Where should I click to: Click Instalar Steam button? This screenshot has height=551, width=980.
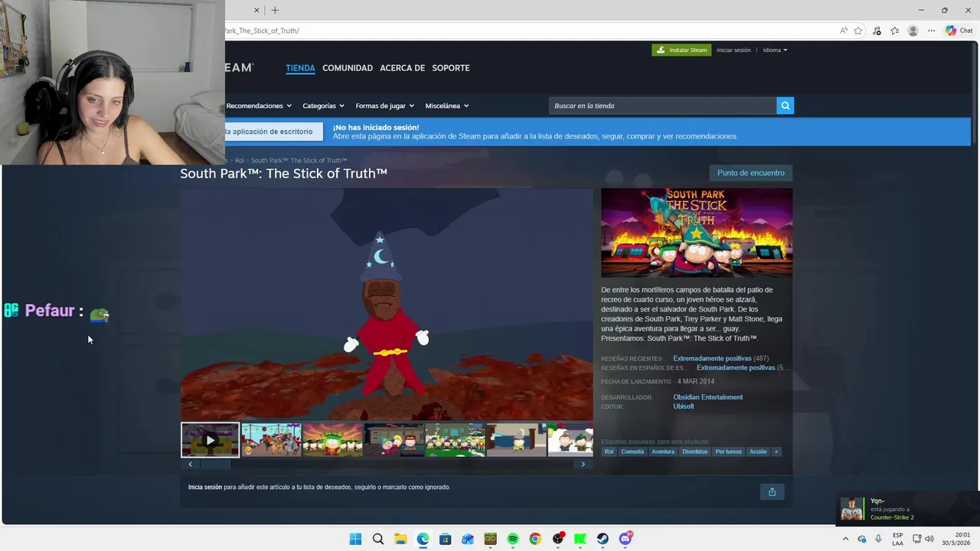click(x=681, y=50)
